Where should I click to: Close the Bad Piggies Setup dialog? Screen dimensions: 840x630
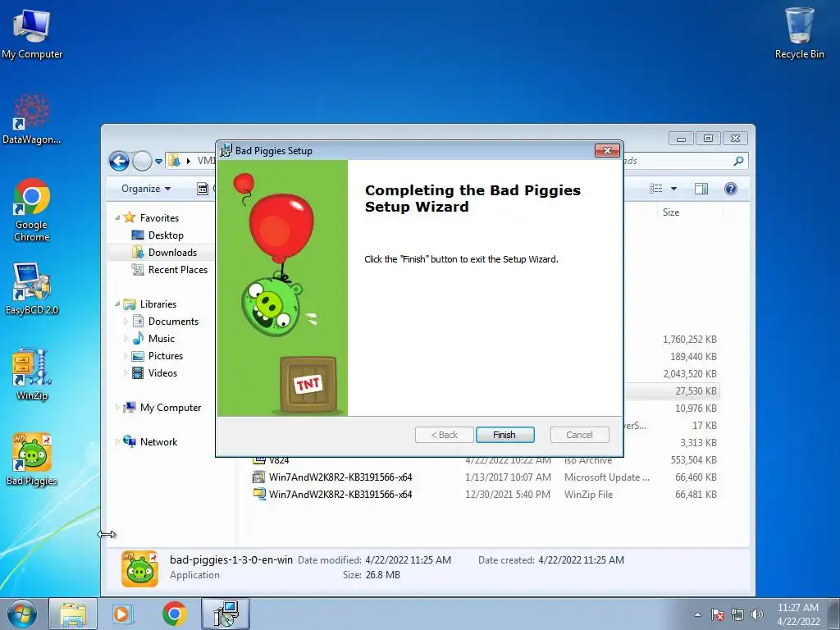pos(607,151)
